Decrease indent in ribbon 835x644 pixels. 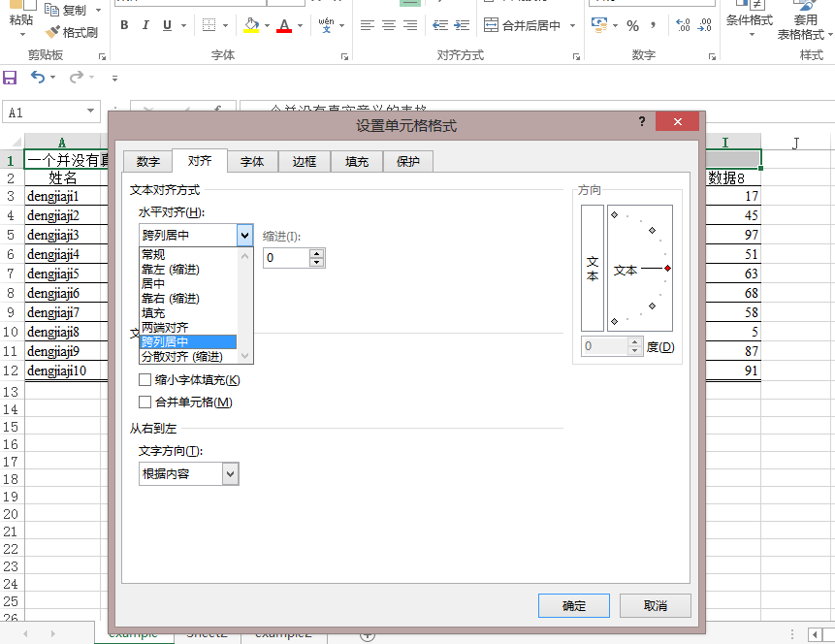click(440, 25)
